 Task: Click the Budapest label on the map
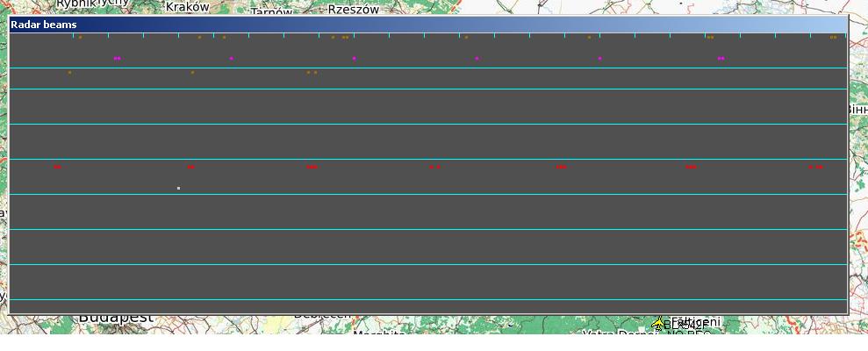(116, 319)
